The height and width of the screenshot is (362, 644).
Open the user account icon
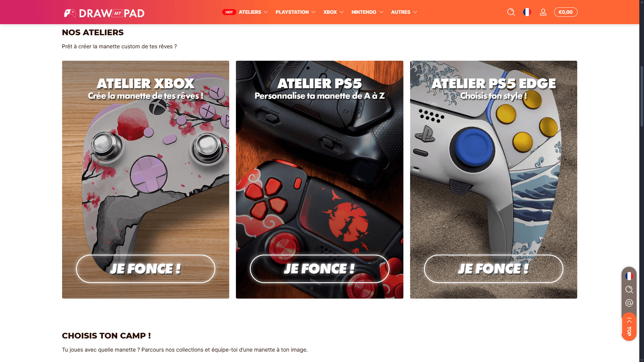pyautogui.click(x=543, y=12)
